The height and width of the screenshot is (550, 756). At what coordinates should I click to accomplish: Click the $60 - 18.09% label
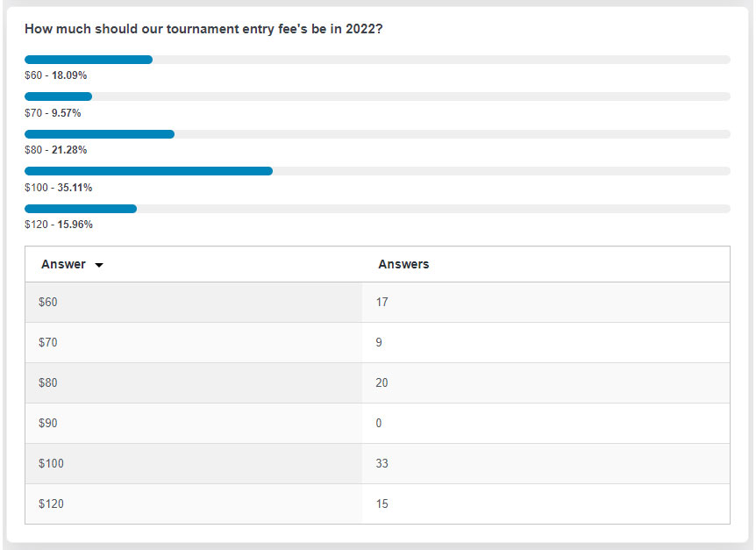(x=56, y=75)
